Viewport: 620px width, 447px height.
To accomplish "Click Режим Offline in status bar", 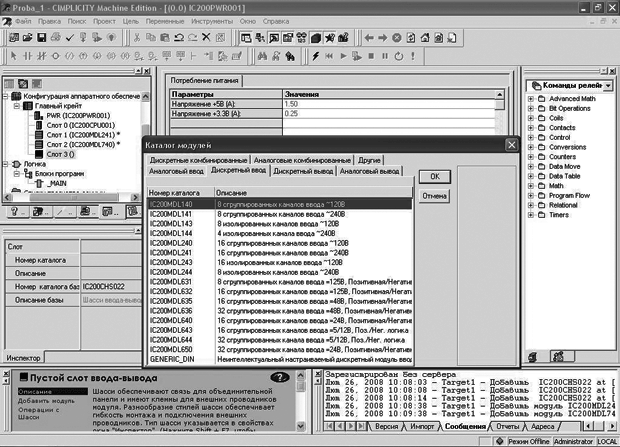I will pyautogui.click(x=529, y=441).
